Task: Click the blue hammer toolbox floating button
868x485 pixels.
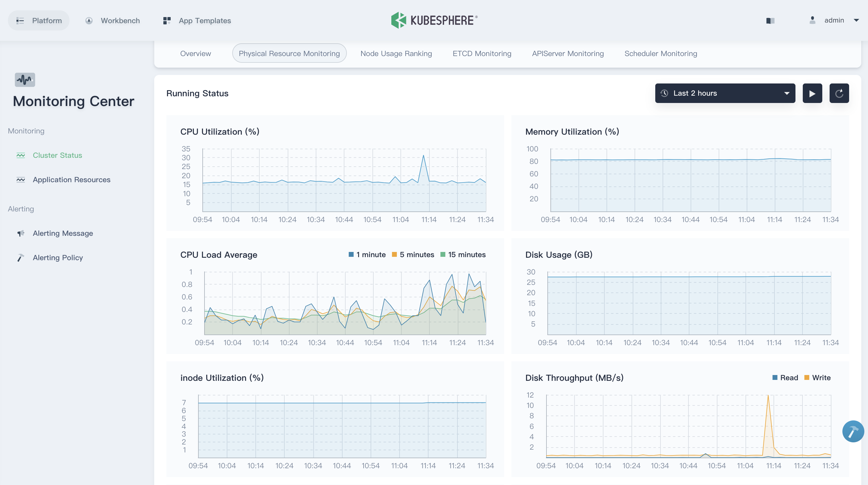Action: (x=853, y=431)
